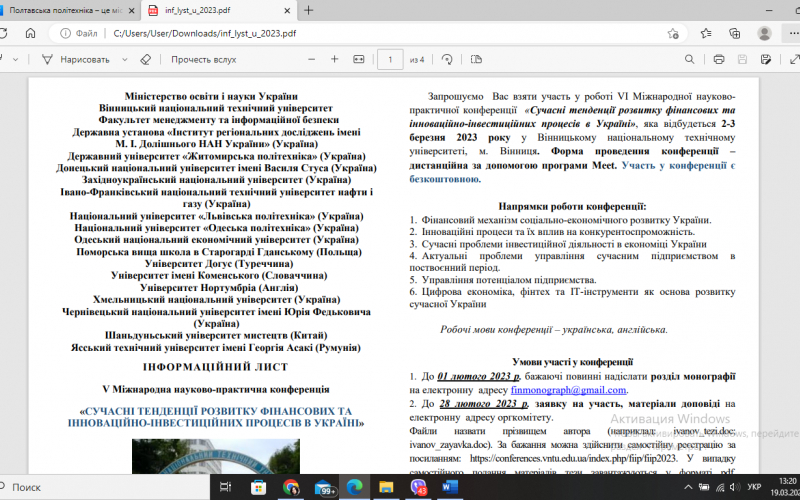Open a new browser tab

[308, 10]
